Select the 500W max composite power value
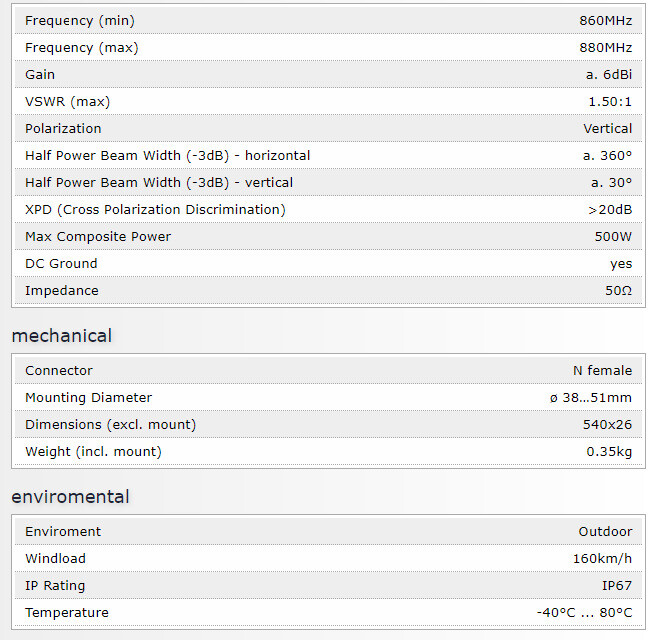This screenshot has height=640, width=664. [613, 236]
